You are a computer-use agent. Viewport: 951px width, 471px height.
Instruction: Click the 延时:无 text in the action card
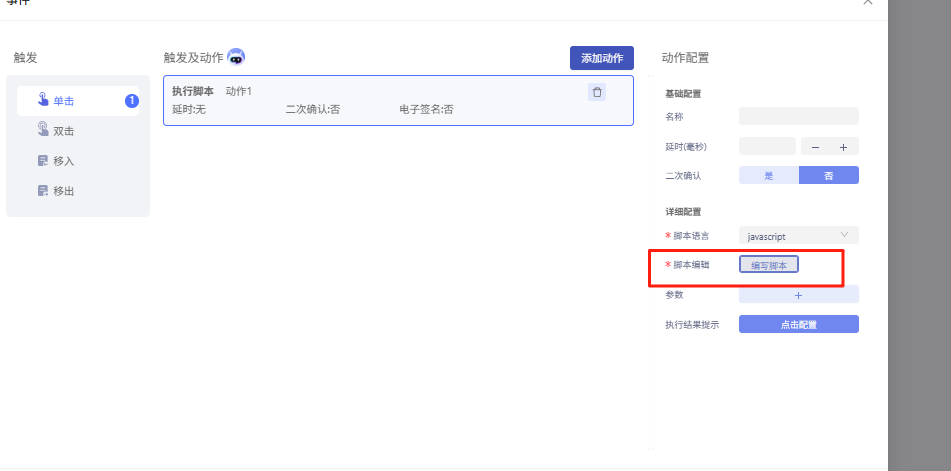[x=189, y=110]
